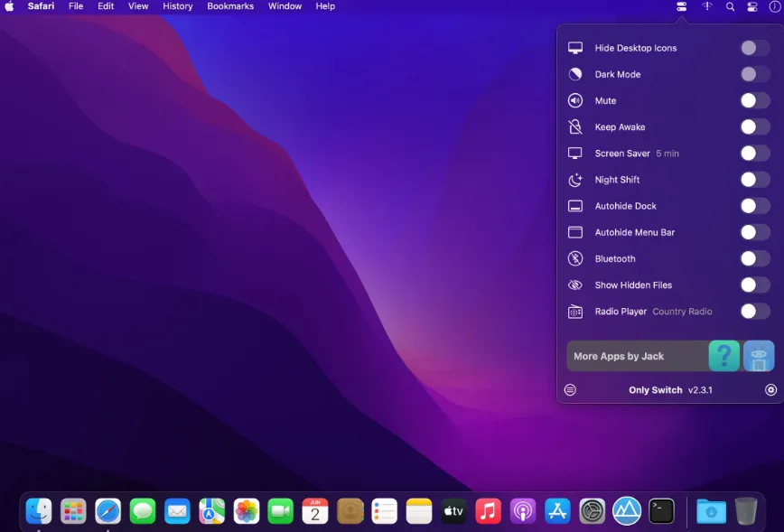Click the Screen Saver display icon
784x532 pixels.
575,154
